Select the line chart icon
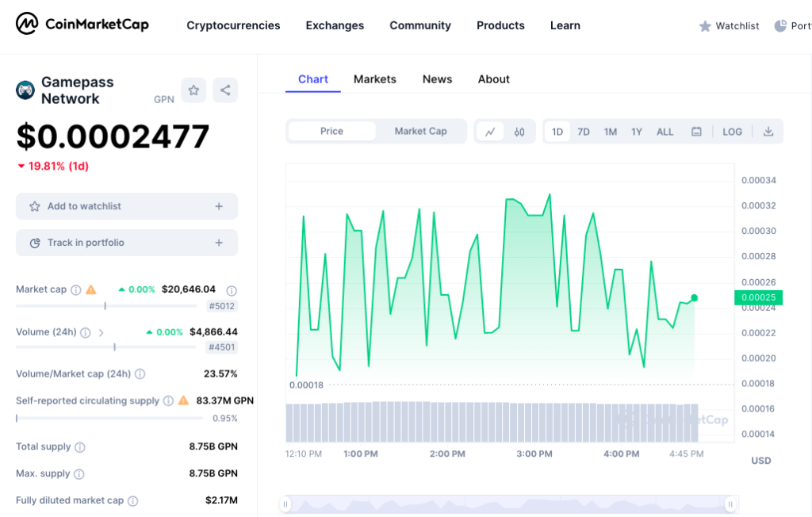The image size is (812, 517). coord(492,131)
